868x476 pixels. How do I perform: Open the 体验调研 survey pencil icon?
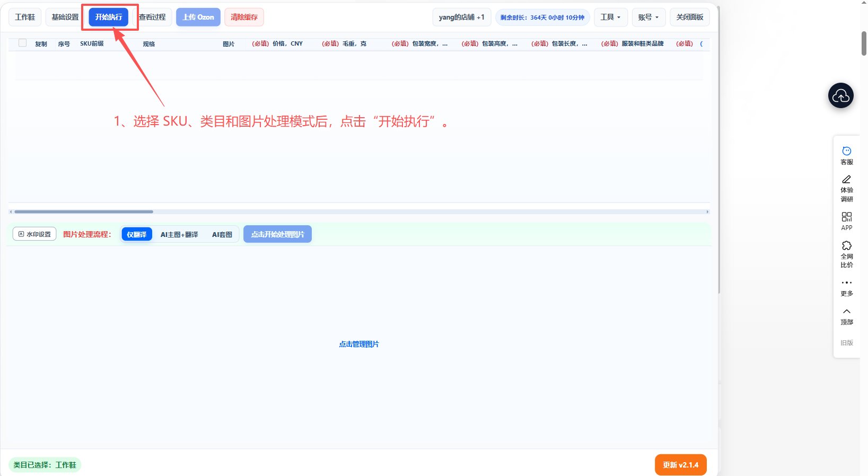[847, 189]
